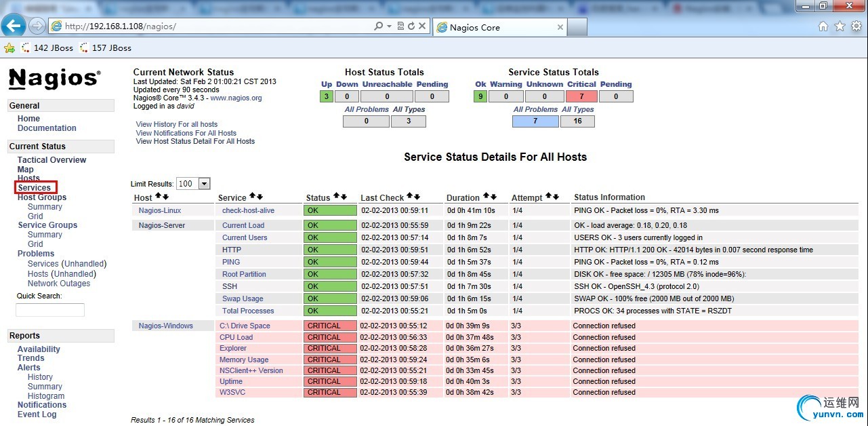Open the Event Log report
This screenshot has width=868, height=426.
click(x=37, y=414)
